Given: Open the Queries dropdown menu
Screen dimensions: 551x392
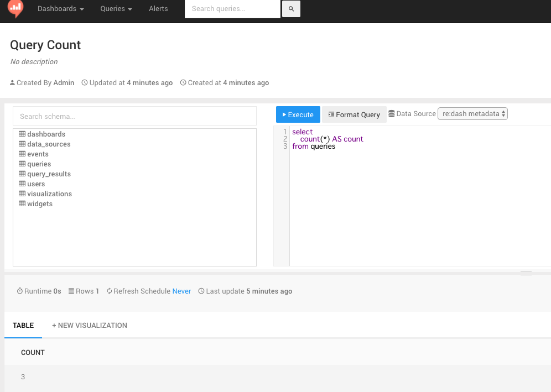Looking at the screenshot, I should (x=116, y=9).
